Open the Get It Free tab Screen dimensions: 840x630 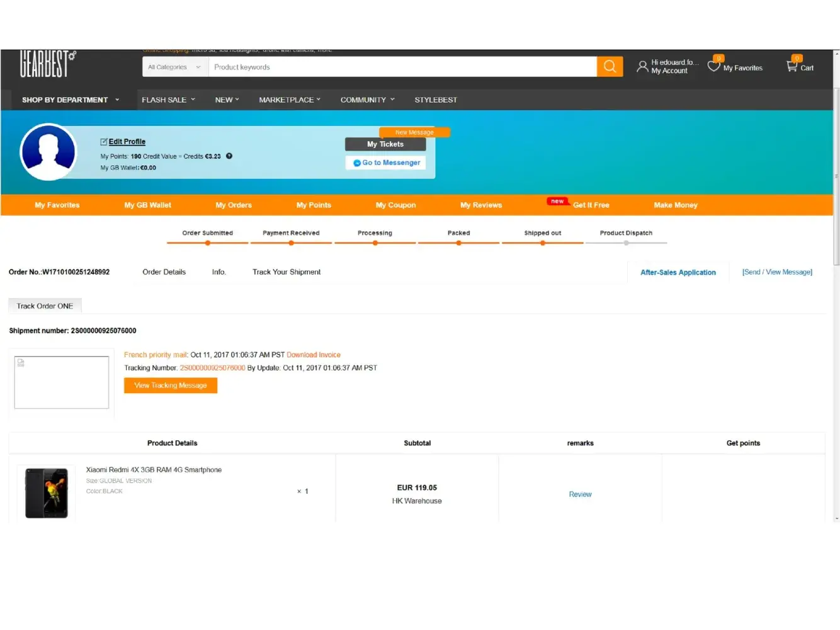[x=591, y=205]
